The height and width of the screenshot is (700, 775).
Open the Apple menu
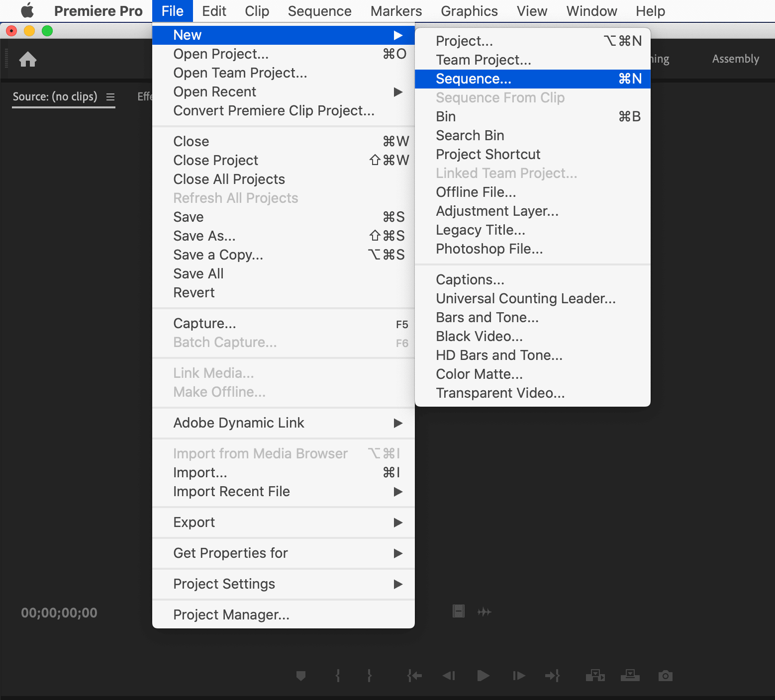point(27,10)
